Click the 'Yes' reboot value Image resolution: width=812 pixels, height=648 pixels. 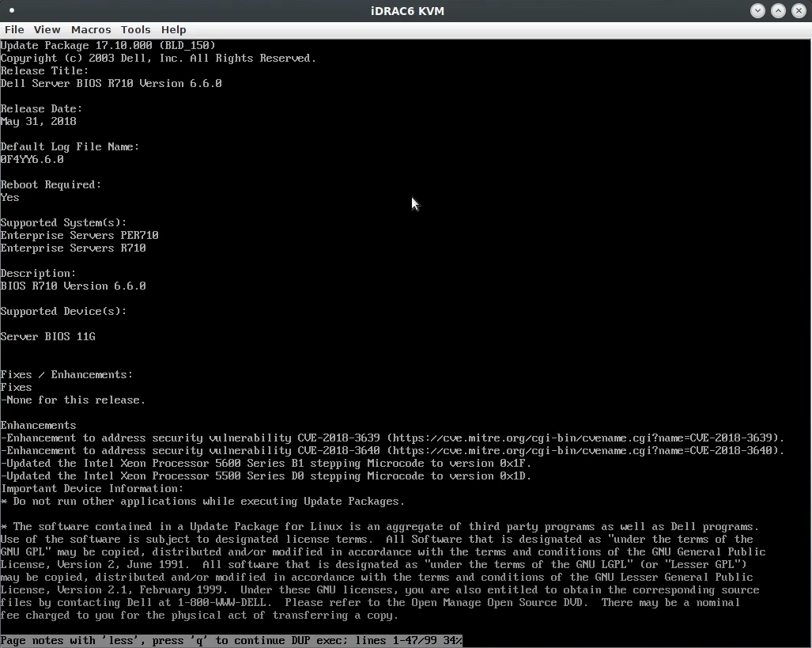point(9,198)
